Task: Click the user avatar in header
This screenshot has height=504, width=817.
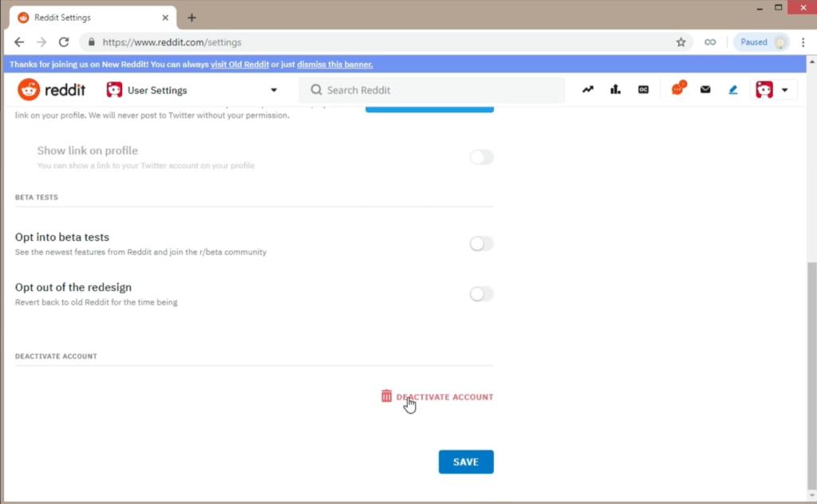Action: 764,89
